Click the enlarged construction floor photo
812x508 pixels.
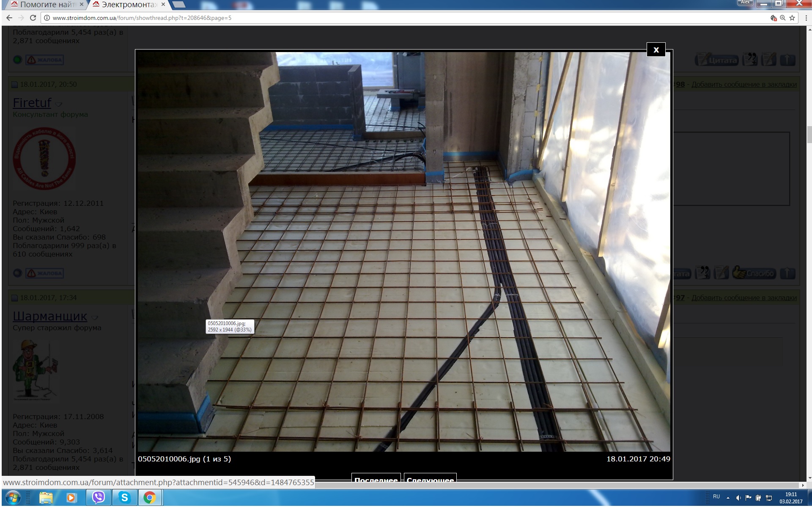(x=404, y=252)
